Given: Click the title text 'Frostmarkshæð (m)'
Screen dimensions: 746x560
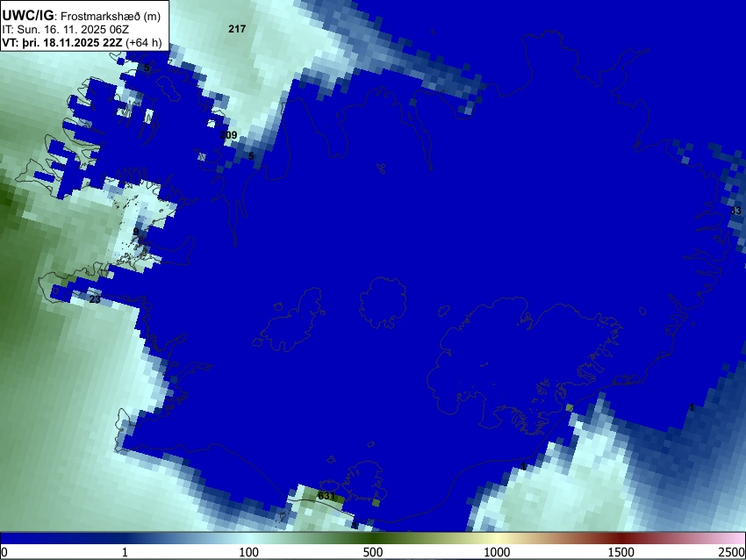Looking at the screenshot, I should [111, 16].
